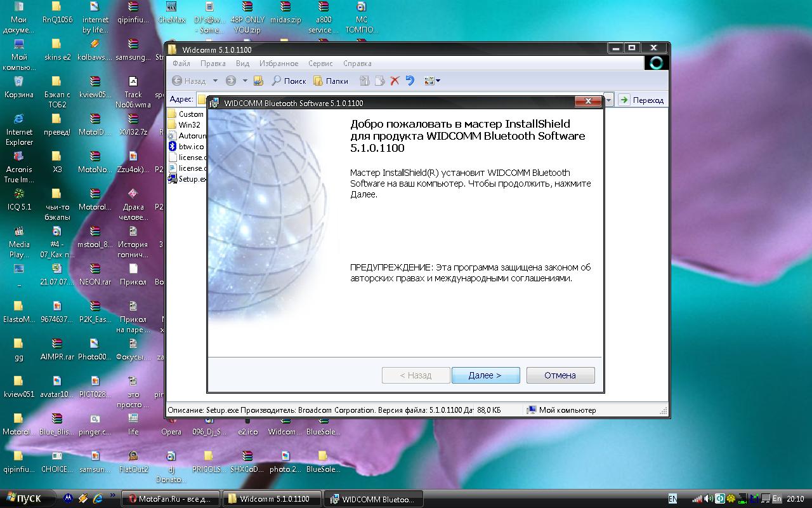Click the volume speaker icon in the tray
The height and width of the screenshot is (508, 812).
(x=708, y=499)
